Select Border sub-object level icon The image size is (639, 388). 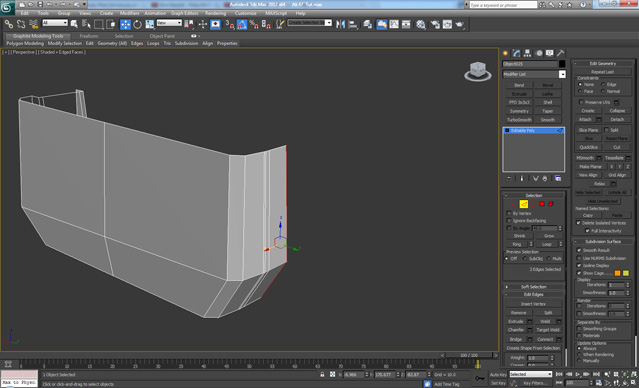tap(533, 204)
